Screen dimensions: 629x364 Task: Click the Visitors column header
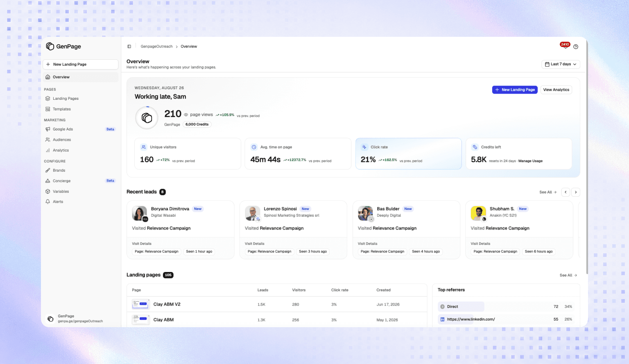(299, 290)
